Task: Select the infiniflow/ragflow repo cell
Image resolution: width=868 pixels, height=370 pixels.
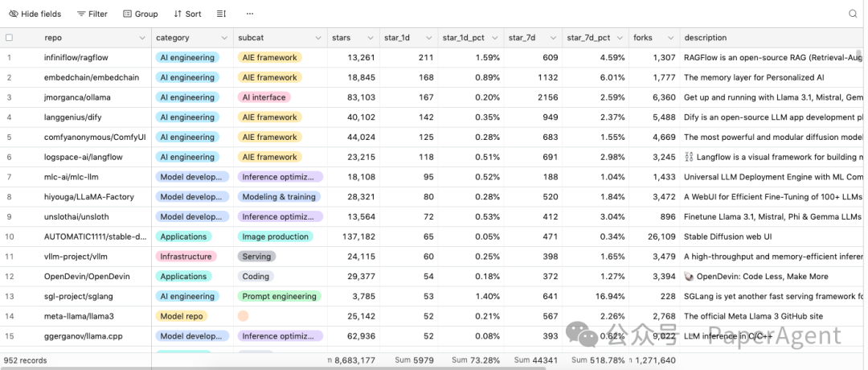Action: pos(77,58)
